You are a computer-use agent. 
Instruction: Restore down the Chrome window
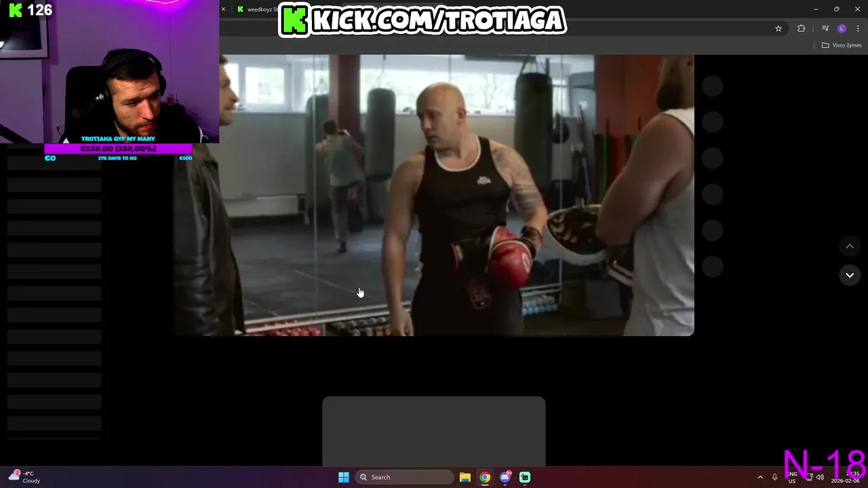click(x=837, y=9)
